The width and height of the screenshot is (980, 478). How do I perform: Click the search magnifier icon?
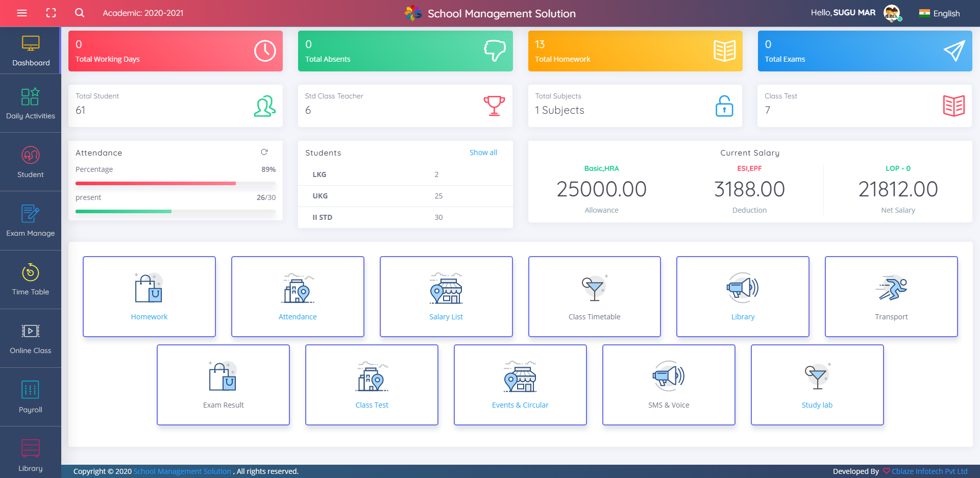[x=80, y=13]
